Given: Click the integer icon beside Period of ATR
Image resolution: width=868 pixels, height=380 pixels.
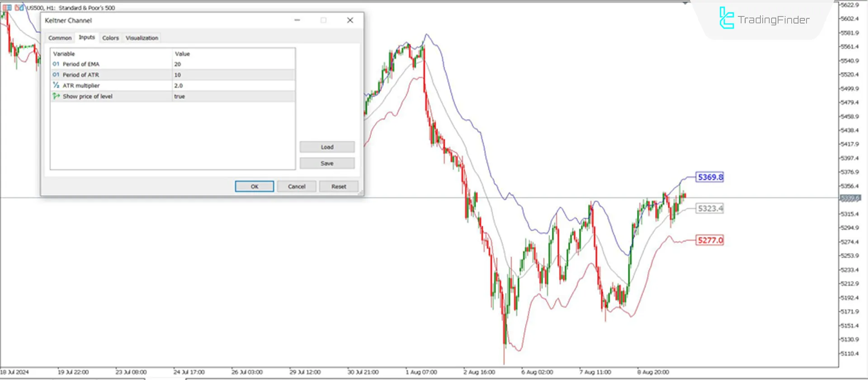Looking at the screenshot, I should click(56, 75).
